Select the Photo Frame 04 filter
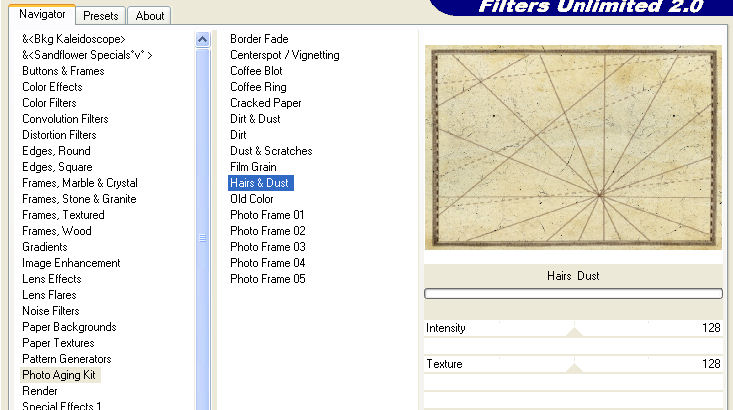Viewport: 733px width, 410px height. 267,263
